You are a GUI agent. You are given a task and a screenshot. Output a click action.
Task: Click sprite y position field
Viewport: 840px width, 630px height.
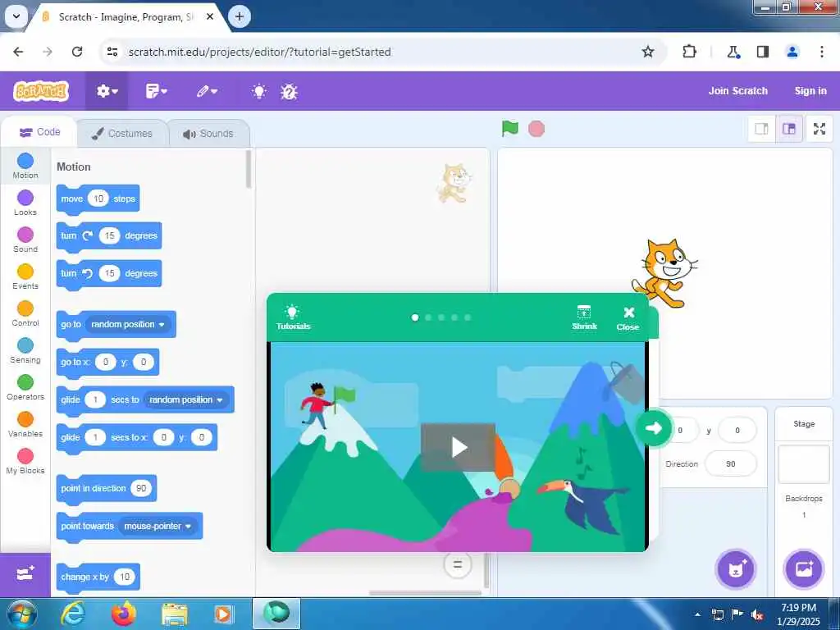tap(737, 430)
